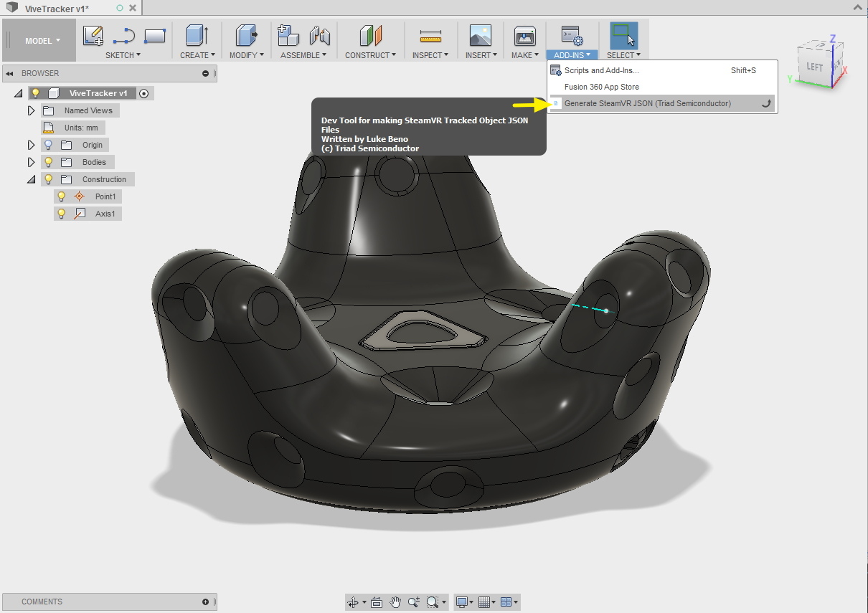Select the sketch Line tool icon
The image size is (868, 613).
[x=124, y=36]
